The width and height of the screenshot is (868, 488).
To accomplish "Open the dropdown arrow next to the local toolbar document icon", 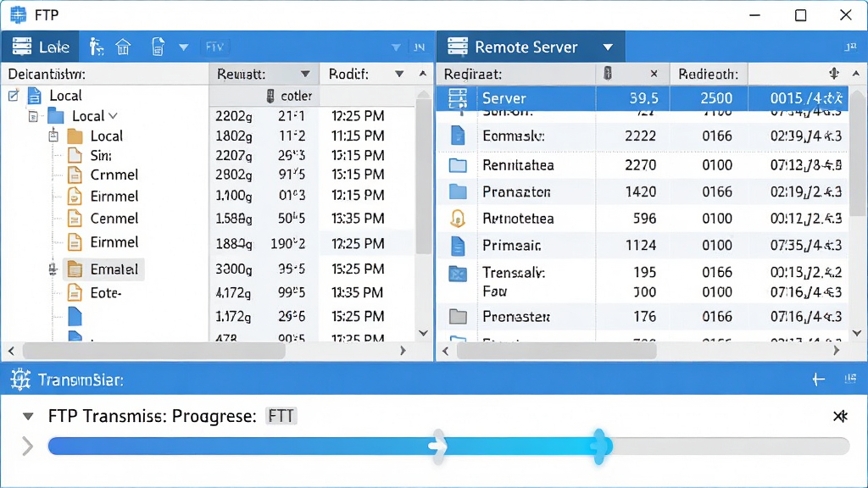I will point(184,47).
